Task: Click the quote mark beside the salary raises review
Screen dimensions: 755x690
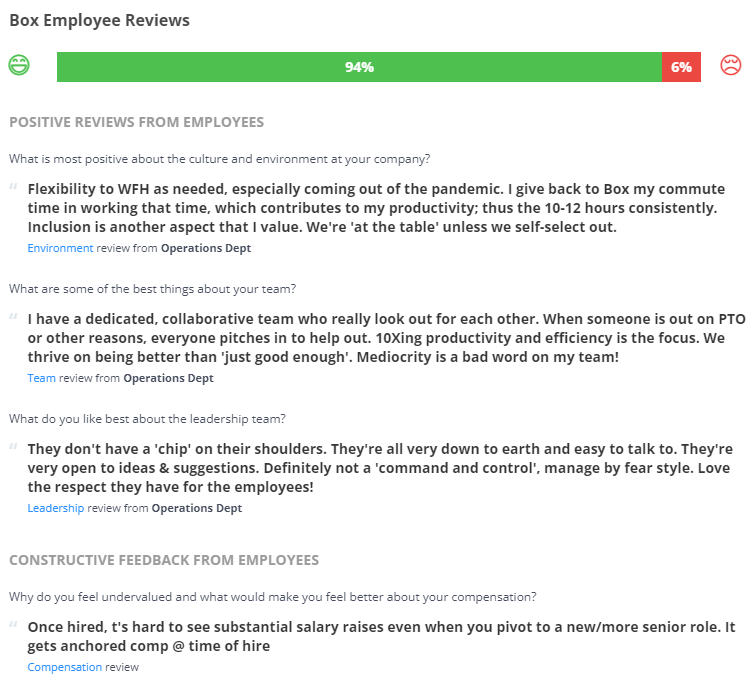Action: point(13,625)
